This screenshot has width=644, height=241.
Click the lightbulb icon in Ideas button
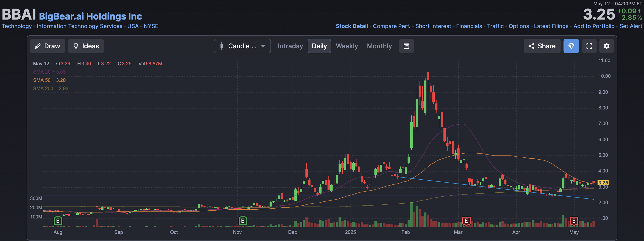pyautogui.click(x=76, y=46)
